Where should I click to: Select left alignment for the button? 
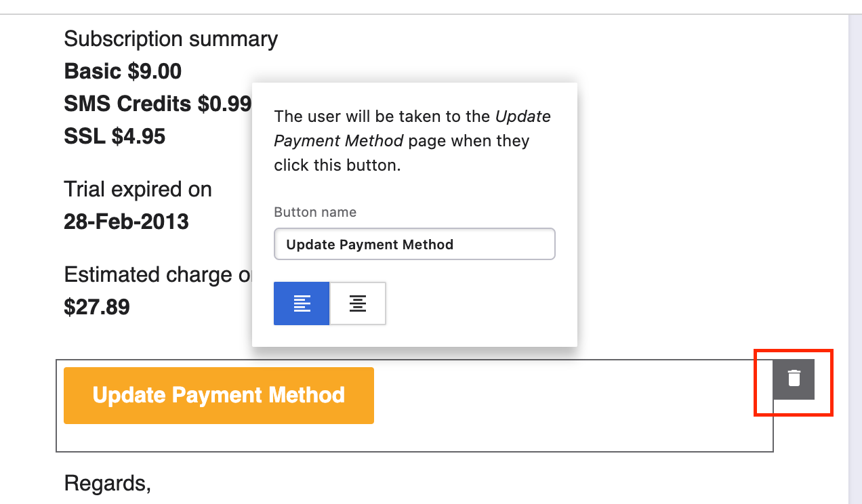pyautogui.click(x=302, y=303)
